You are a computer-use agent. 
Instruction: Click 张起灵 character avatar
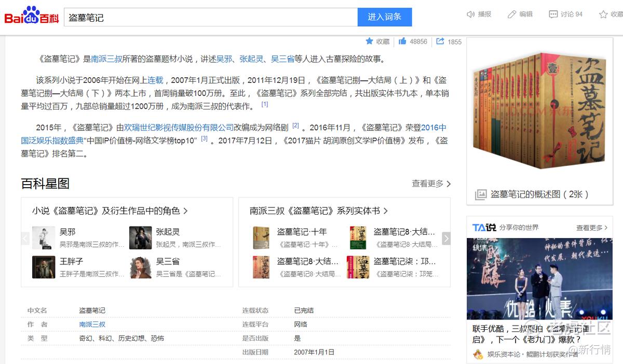coord(140,237)
